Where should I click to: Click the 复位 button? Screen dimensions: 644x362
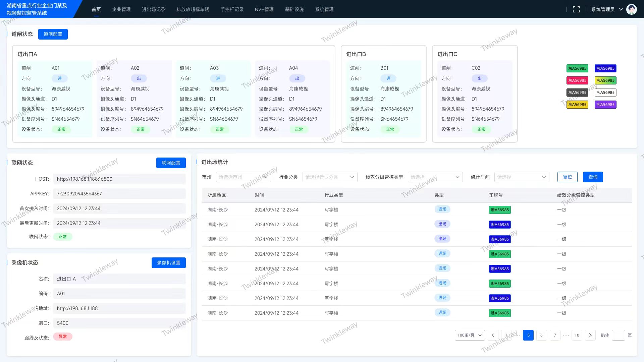pyautogui.click(x=567, y=177)
